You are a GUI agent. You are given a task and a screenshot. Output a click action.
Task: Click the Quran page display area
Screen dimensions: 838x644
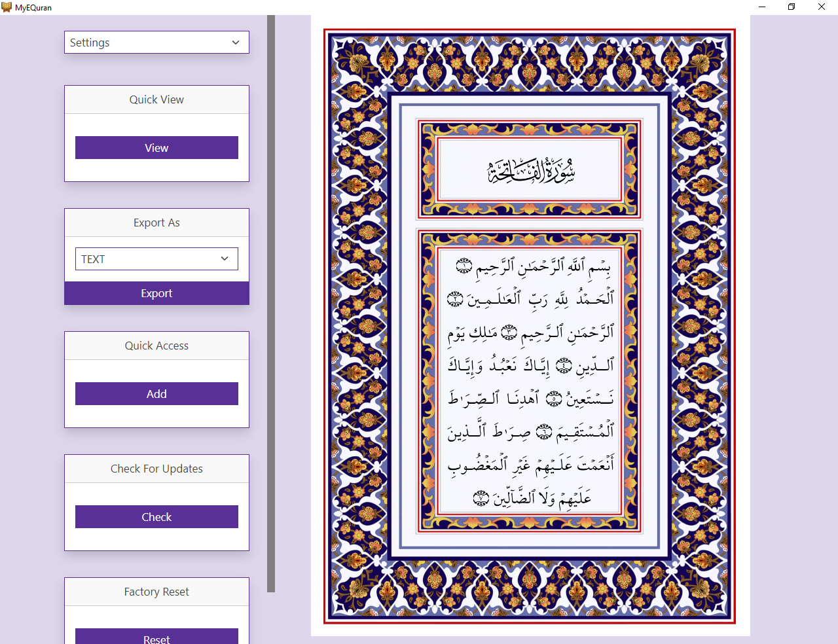click(529, 327)
